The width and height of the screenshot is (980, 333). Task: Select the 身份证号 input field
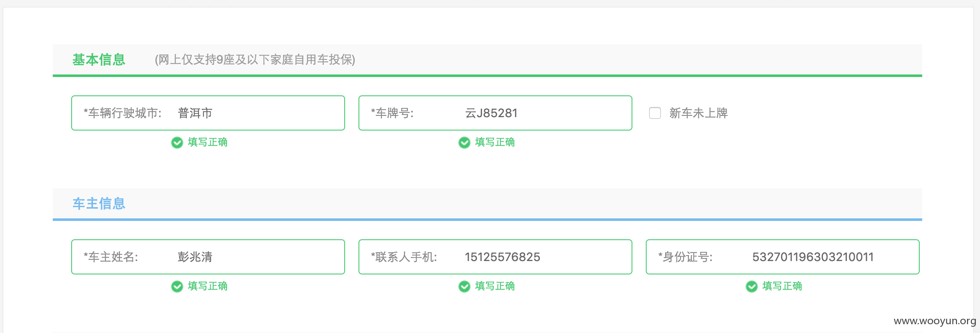[x=783, y=257]
